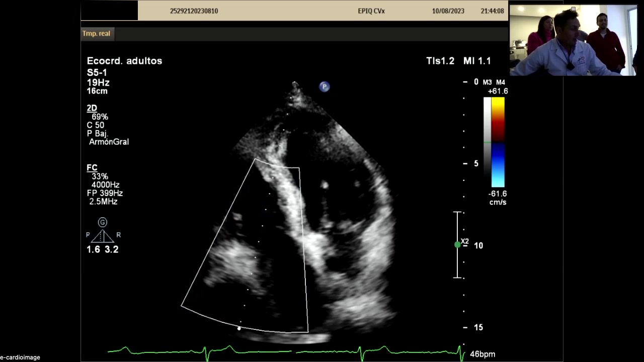Click the G gain triangle icon
The width and height of the screenshot is (644, 362).
(x=102, y=230)
